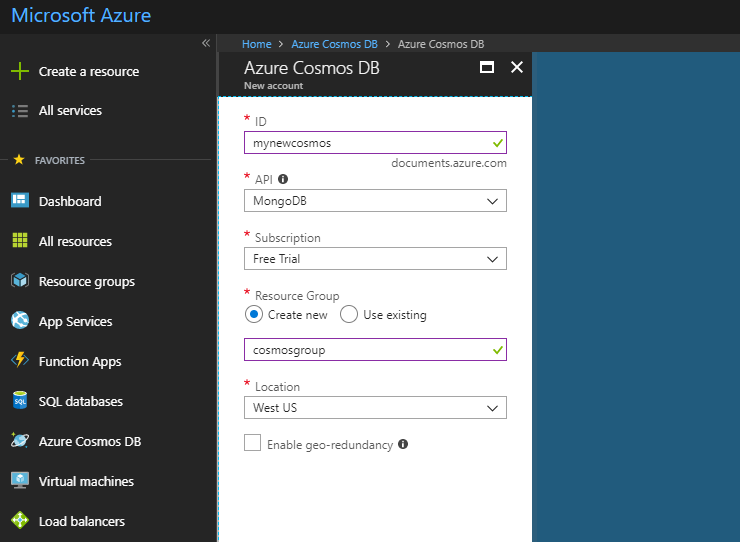Screen dimensions: 740x542
Task: Click the green checkmark in the ID field
Action: click(497, 143)
